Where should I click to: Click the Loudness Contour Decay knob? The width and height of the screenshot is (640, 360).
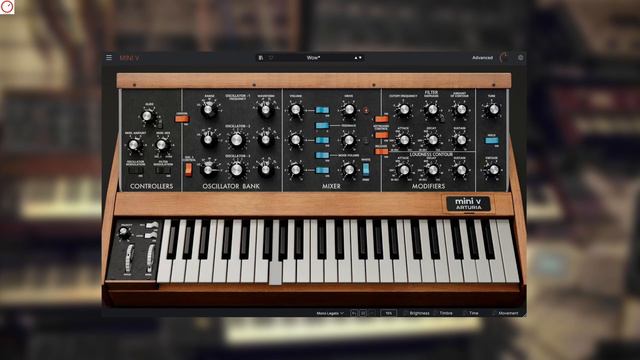click(432, 170)
